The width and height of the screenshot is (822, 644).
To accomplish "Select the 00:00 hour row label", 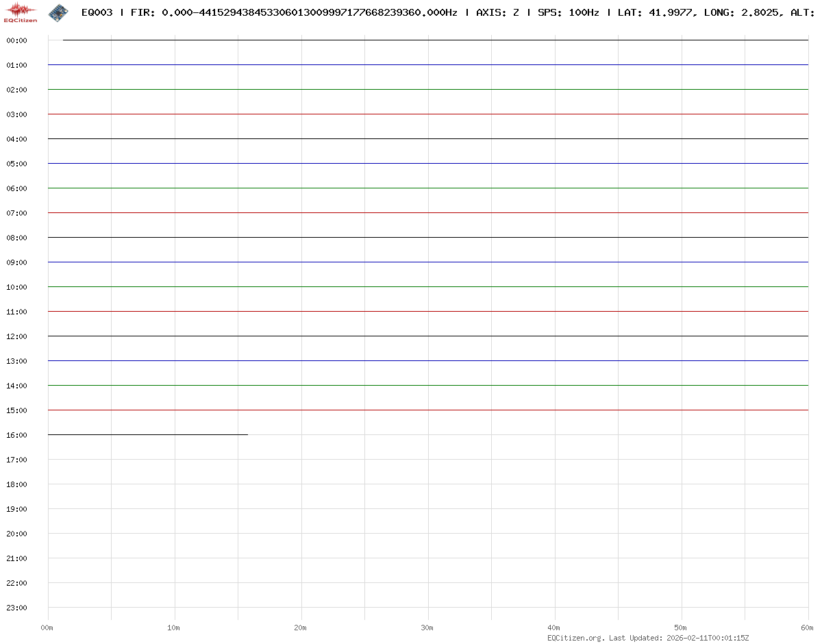I will click(16, 40).
